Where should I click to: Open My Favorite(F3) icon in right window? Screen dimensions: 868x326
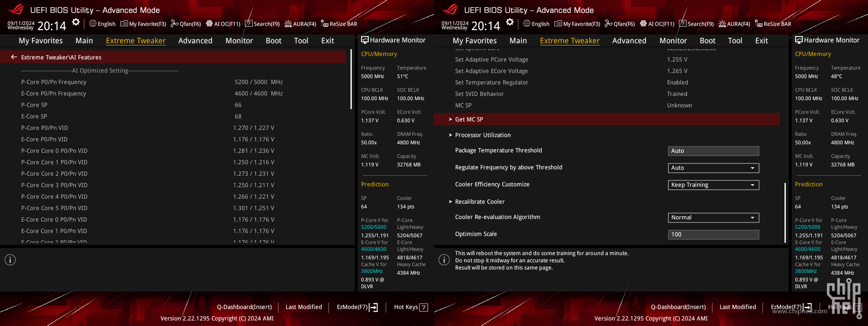[558, 24]
